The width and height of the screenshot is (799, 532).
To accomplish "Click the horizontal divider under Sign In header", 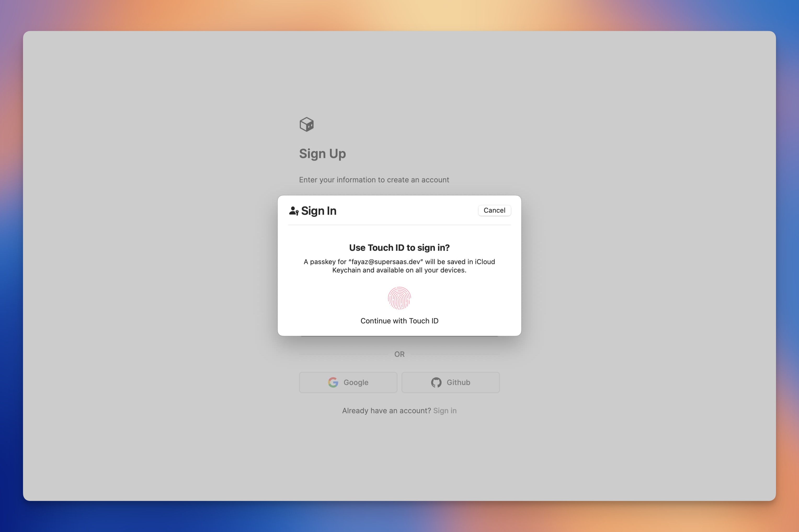I will pos(399,225).
